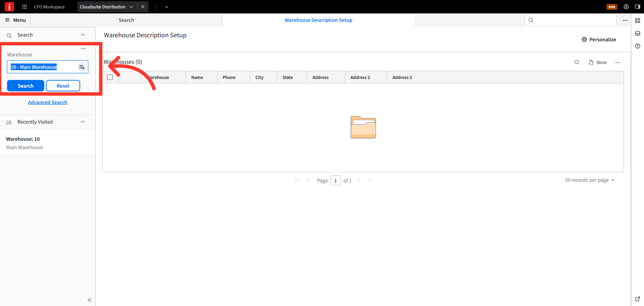Image resolution: width=644 pixels, height=306 pixels.
Task: Click the DEM environment badge
Action: point(612,7)
